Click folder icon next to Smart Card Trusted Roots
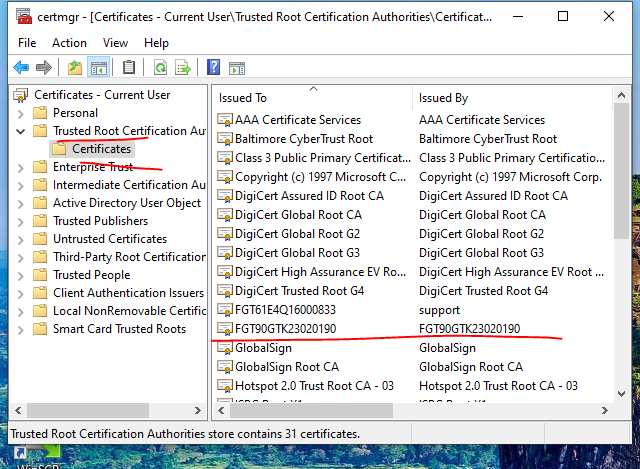This screenshot has height=469, width=640. [x=40, y=329]
